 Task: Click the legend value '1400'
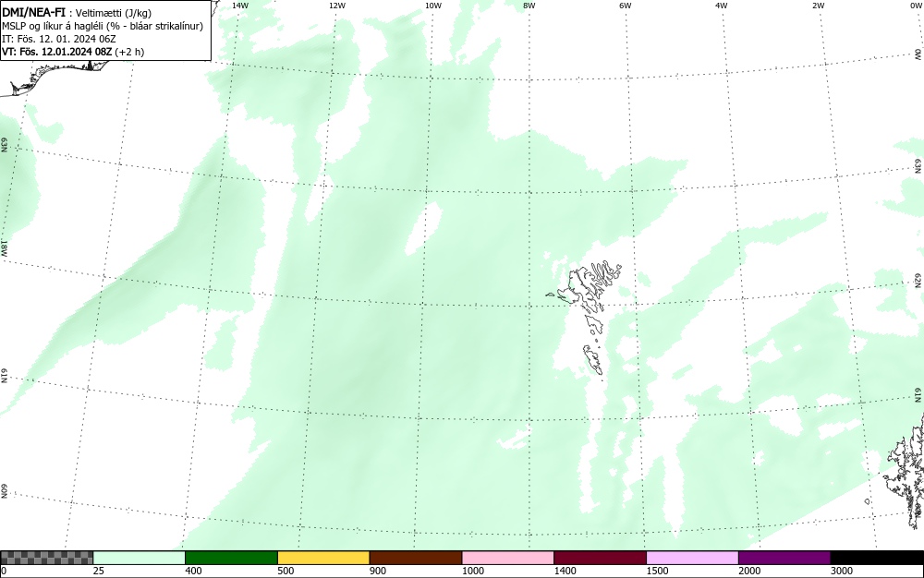click(x=565, y=571)
